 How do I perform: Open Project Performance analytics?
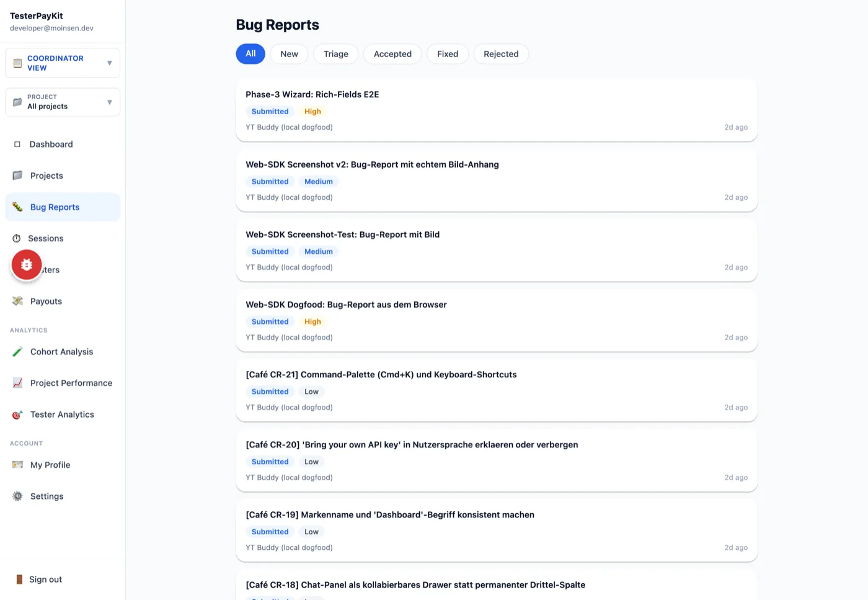[63, 383]
